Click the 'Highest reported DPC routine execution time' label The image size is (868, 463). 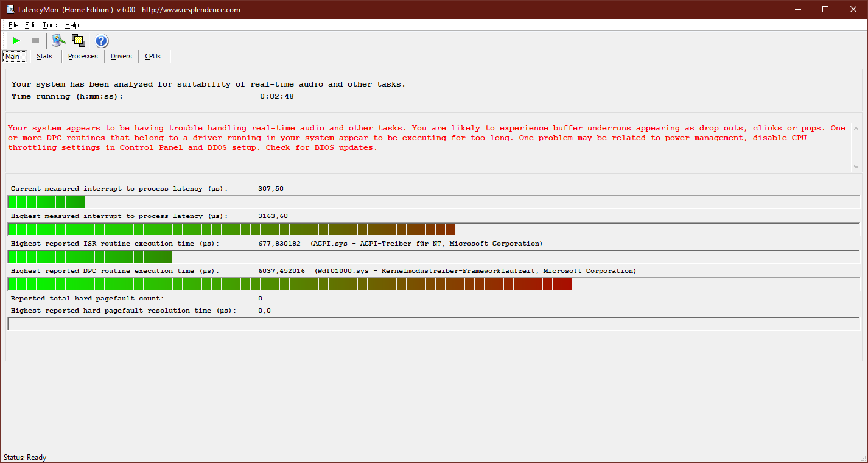[115, 271]
